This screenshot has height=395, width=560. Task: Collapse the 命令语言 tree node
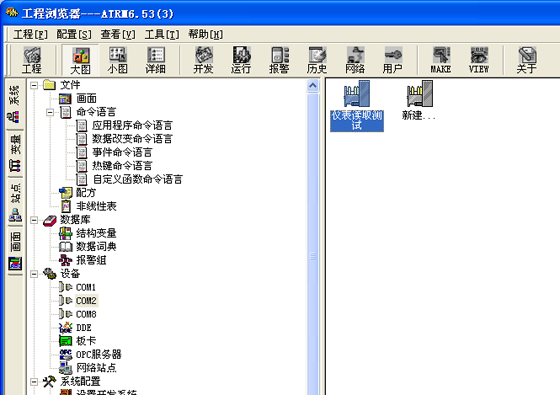(x=50, y=112)
